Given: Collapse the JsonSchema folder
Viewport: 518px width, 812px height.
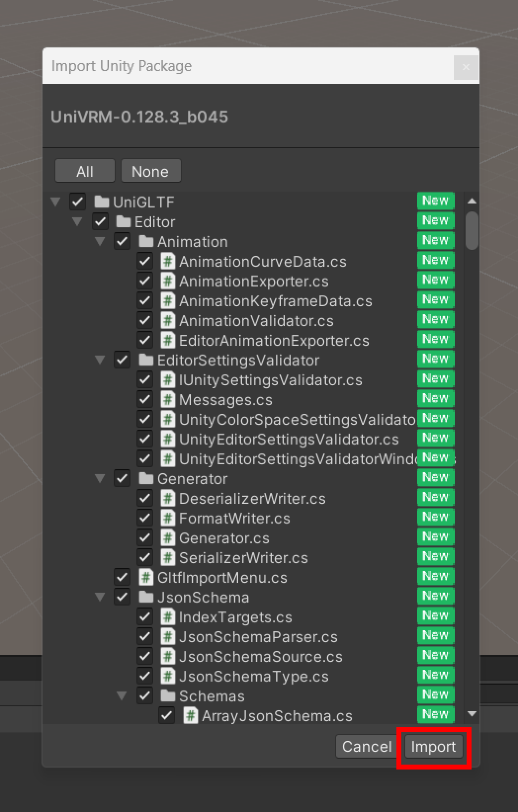Looking at the screenshot, I should (100, 597).
